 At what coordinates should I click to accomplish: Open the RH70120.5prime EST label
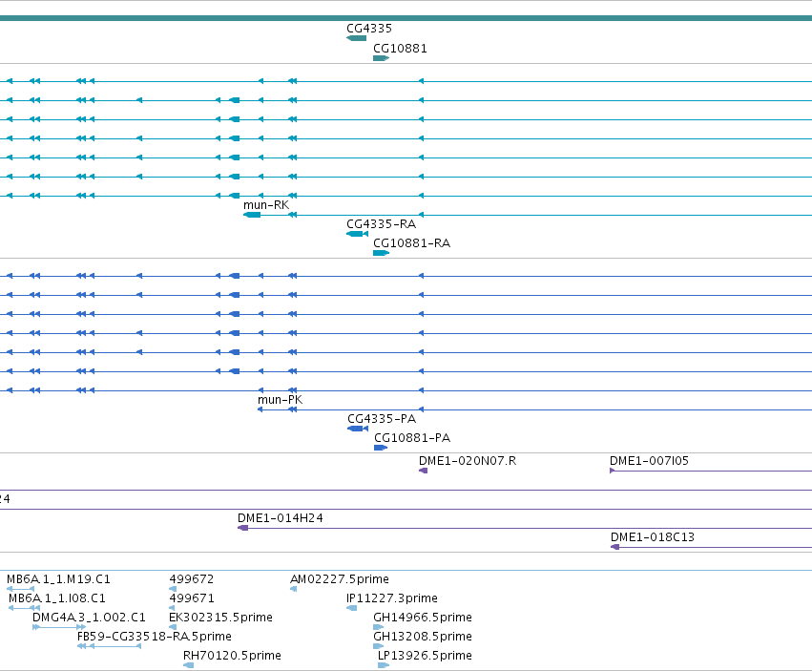(232, 656)
